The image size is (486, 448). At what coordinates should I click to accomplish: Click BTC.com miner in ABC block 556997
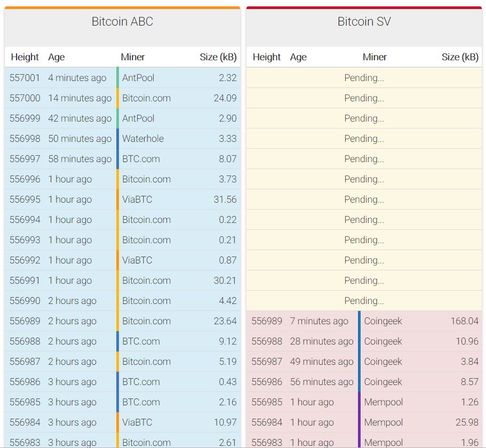click(141, 159)
